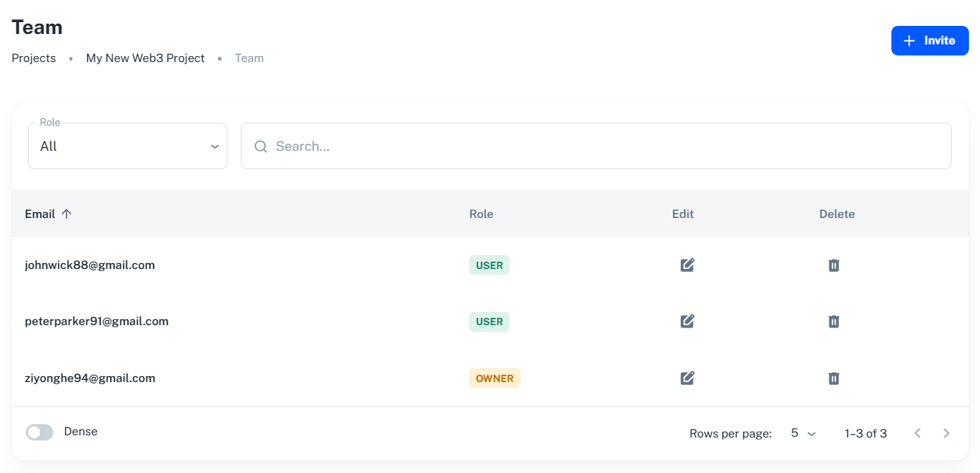Click the peterparker91@gmail.com email cell
This screenshot has width=980, height=473.
pos(97,321)
